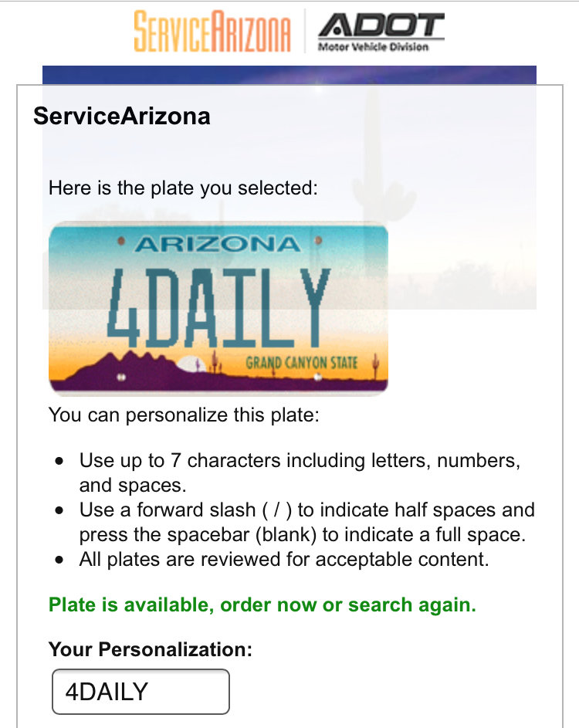Select the acceptable content review bullet
Image resolution: width=579 pixels, height=728 pixels.
284,559
